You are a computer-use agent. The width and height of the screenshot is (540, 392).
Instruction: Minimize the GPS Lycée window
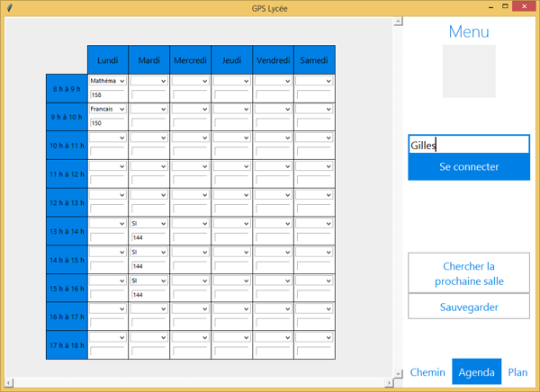(490, 7)
